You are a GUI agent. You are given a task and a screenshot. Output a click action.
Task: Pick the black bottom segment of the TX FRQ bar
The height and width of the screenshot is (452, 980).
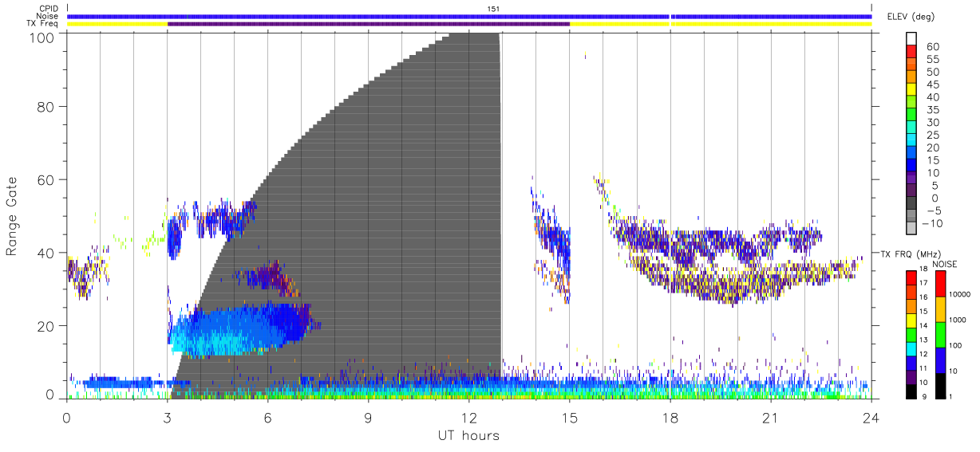tap(911, 391)
